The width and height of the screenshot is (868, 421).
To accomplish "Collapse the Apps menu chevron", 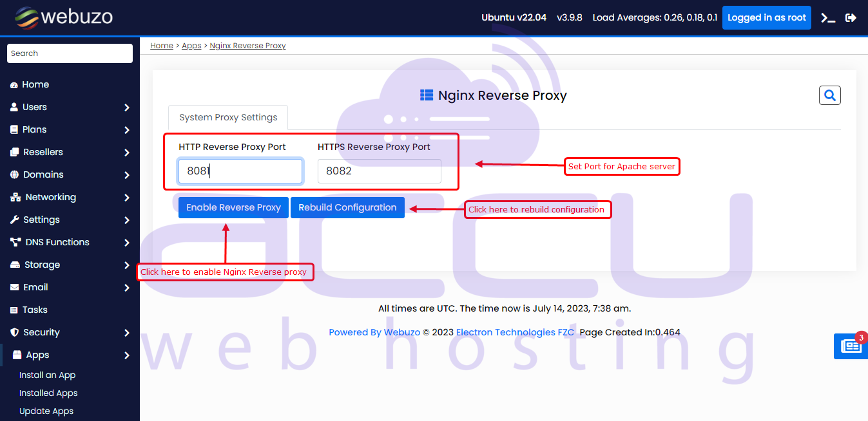I will click(x=127, y=355).
